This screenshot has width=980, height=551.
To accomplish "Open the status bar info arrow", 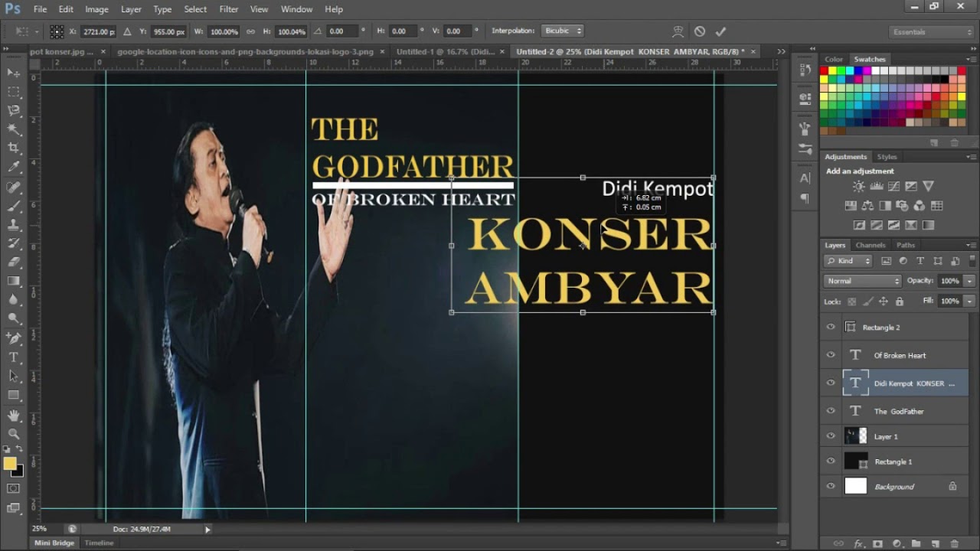I will click(x=207, y=529).
